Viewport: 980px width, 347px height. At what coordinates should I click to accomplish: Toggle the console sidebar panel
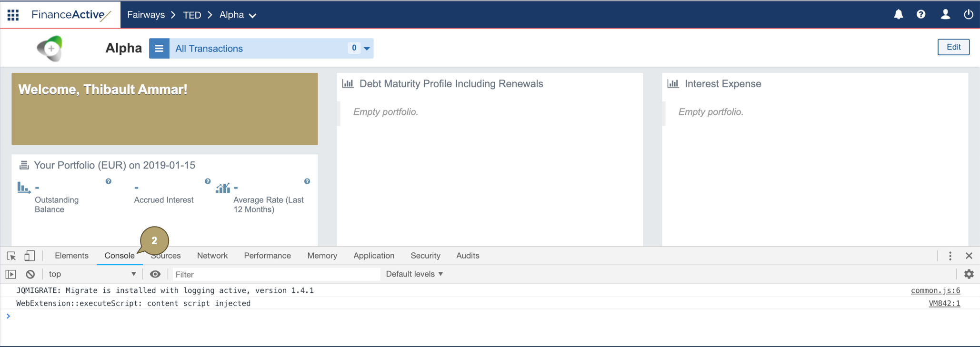click(x=11, y=274)
